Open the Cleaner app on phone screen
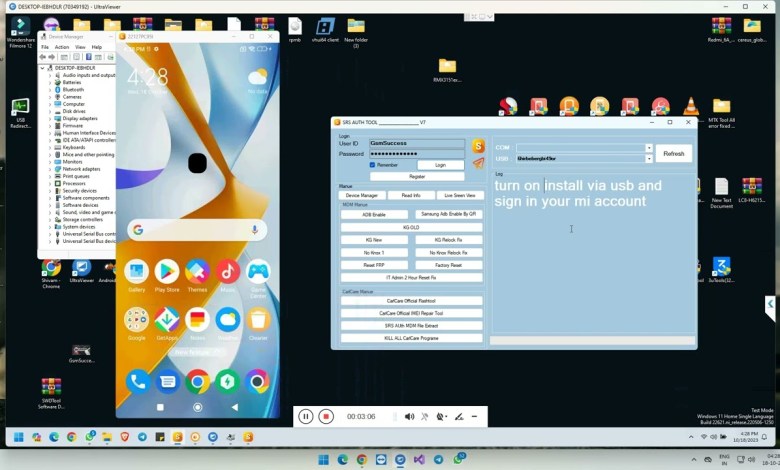This screenshot has height=470, width=780. (258, 320)
